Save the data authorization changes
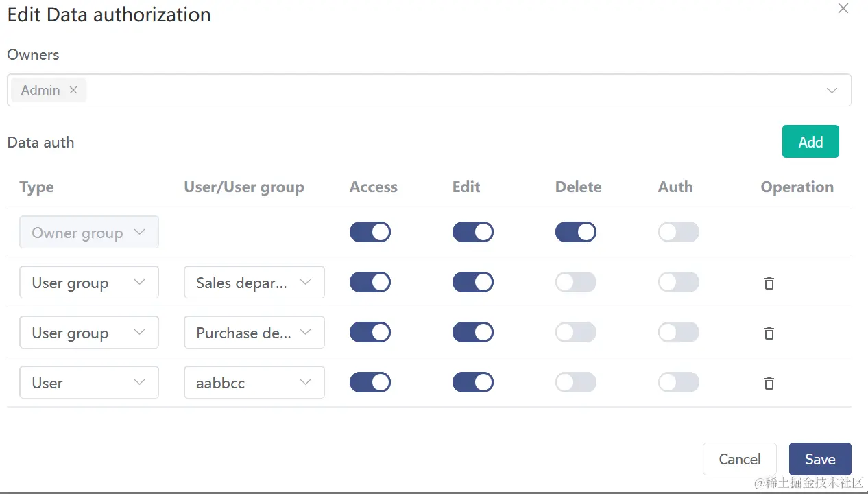Image resolution: width=868 pixels, height=494 pixels. [x=820, y=458]
